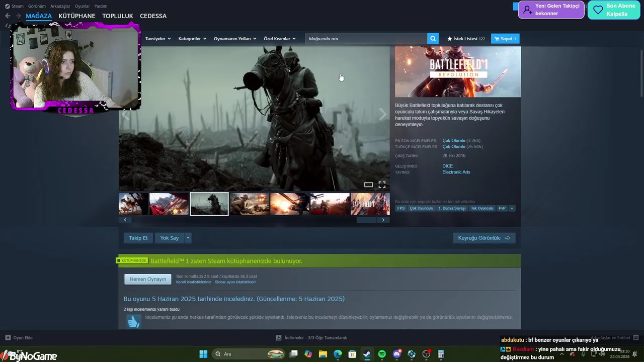Expand the Kategoriler dropdown
644x362 pixels.
tap(192, 39)
